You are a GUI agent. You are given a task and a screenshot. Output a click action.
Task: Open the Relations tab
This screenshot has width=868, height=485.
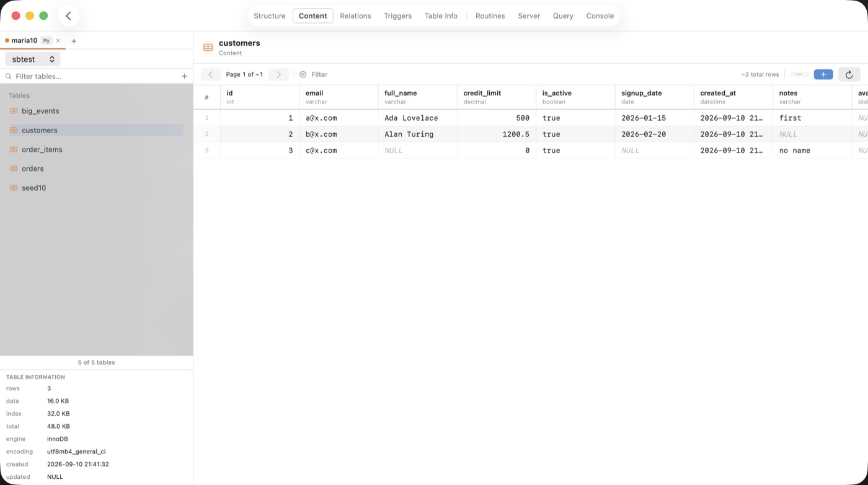pos(355,16)
